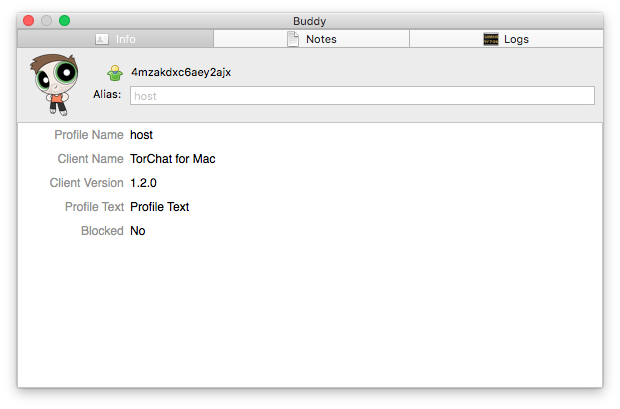Minimize the Buddy window

(46, 20)
